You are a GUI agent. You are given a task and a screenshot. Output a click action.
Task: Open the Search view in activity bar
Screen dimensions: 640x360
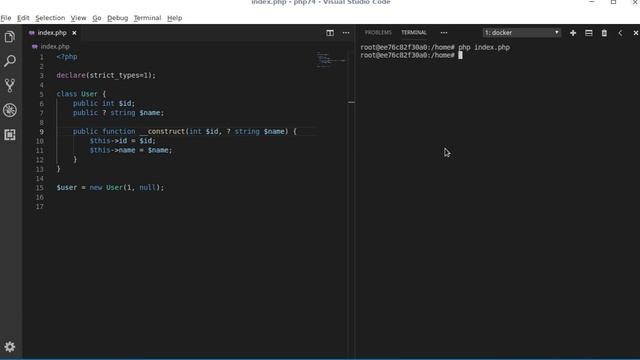(x=10, y=61)
